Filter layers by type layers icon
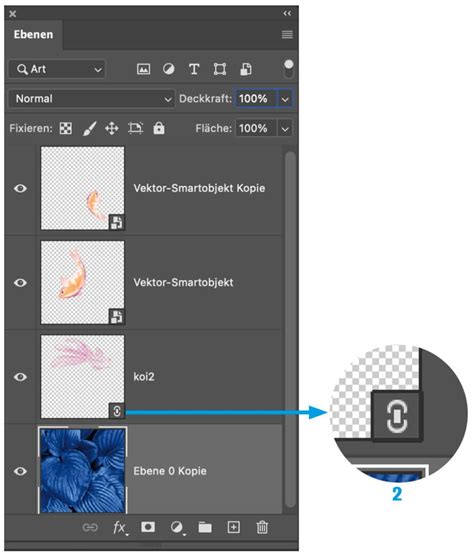This screenshot has width=474, height=558. tap(194, 69)
